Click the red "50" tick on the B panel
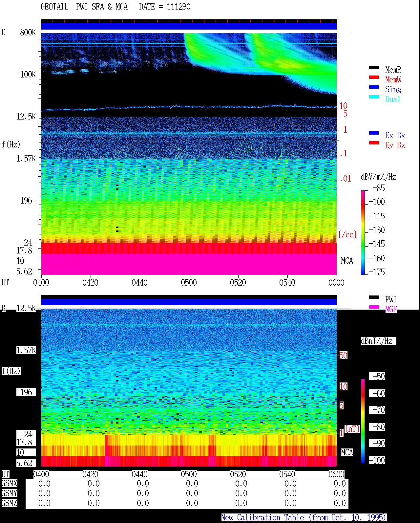The height and width of the screenshot is (523, 420). (x=343, y=355)
